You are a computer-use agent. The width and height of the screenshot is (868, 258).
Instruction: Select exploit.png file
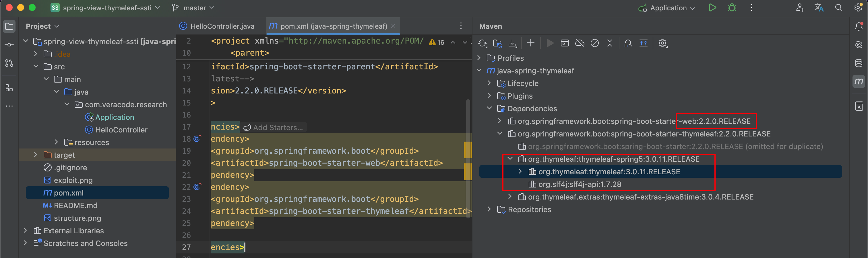point(68,180)
